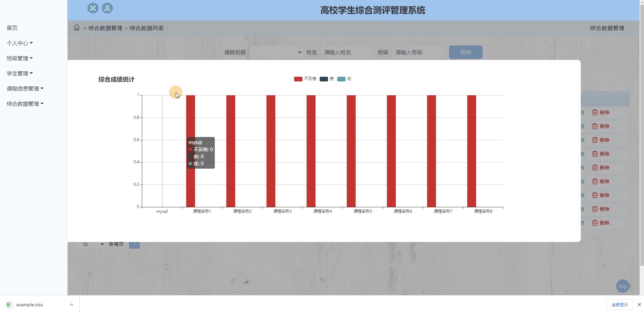Image resolution: width=644 pixels, height=313 pixels.
Task: Toggle the 优 legend series
Action: point(344,79)
